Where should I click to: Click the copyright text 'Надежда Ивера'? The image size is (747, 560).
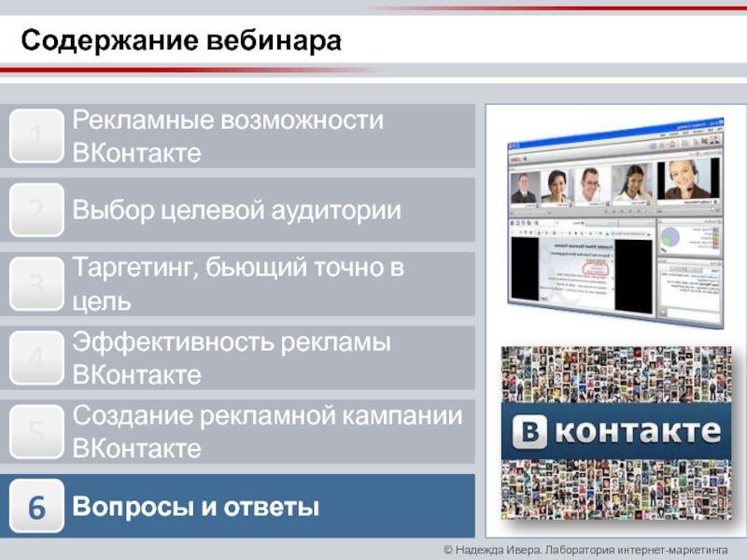point(497,550)
